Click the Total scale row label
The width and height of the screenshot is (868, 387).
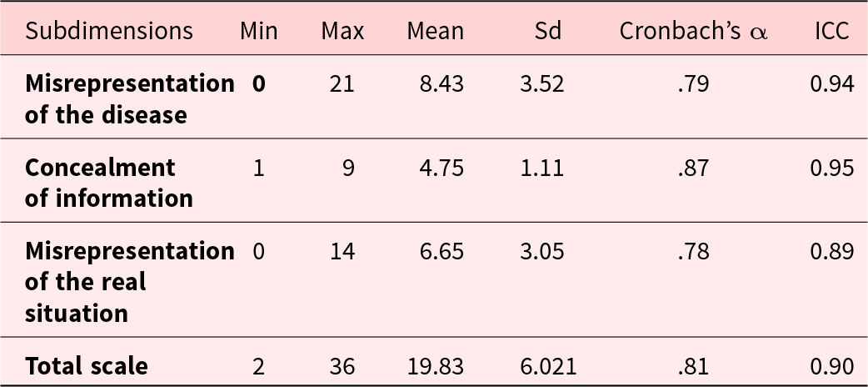(x=87, y=365)
